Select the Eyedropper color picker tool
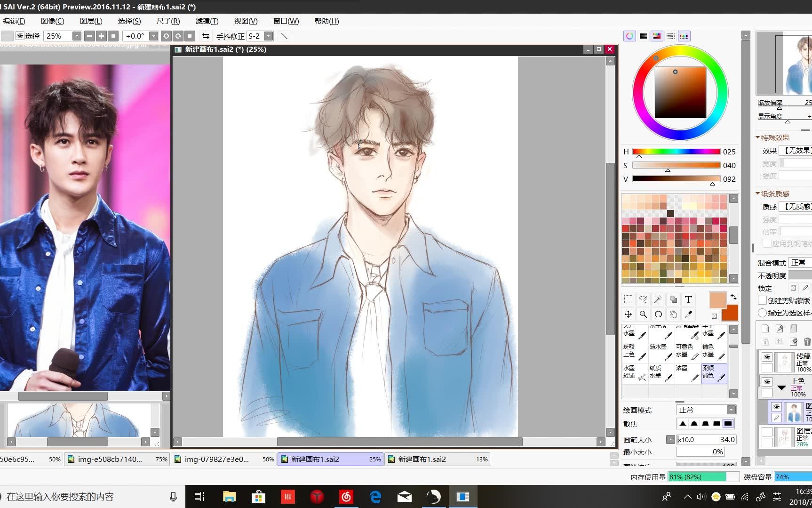This screenshot has height=508, width=812. [688, 314]
